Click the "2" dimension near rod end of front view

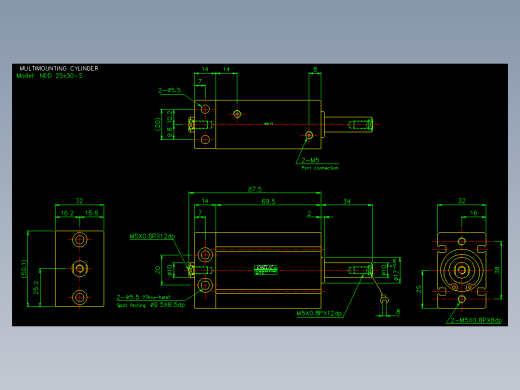(310, 213)
